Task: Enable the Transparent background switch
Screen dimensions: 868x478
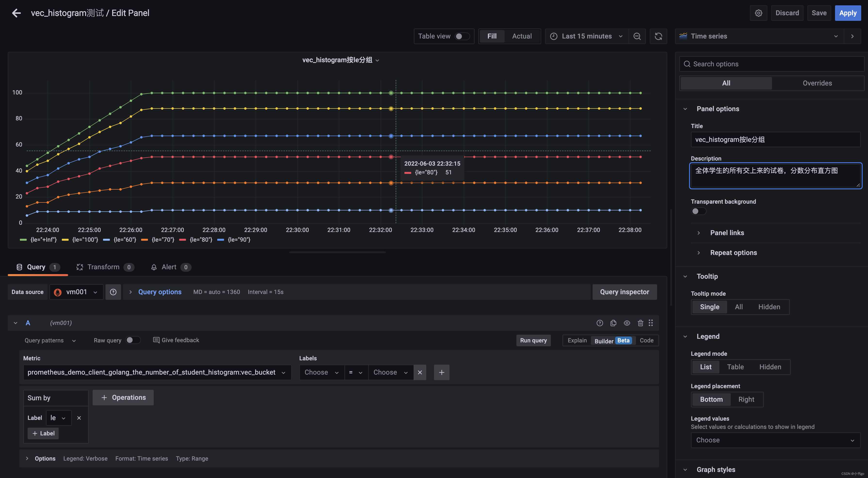Action: [698, 211]
